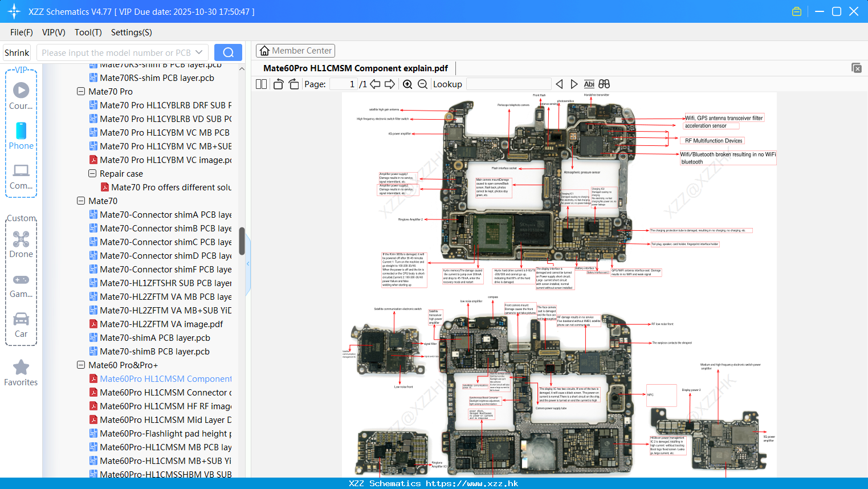
Task: Zoom in on the PDF
Action: tap(407, 84)
